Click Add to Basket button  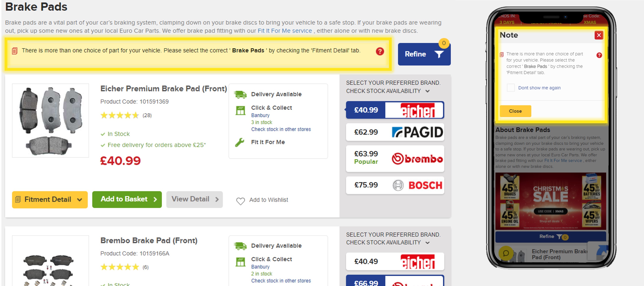point(127,199)
